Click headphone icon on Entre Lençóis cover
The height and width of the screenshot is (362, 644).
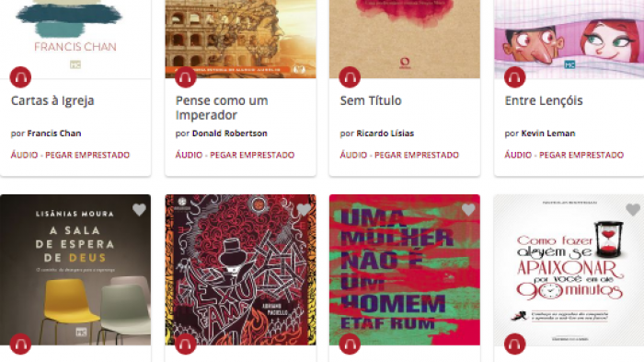[x=514, y=77]
